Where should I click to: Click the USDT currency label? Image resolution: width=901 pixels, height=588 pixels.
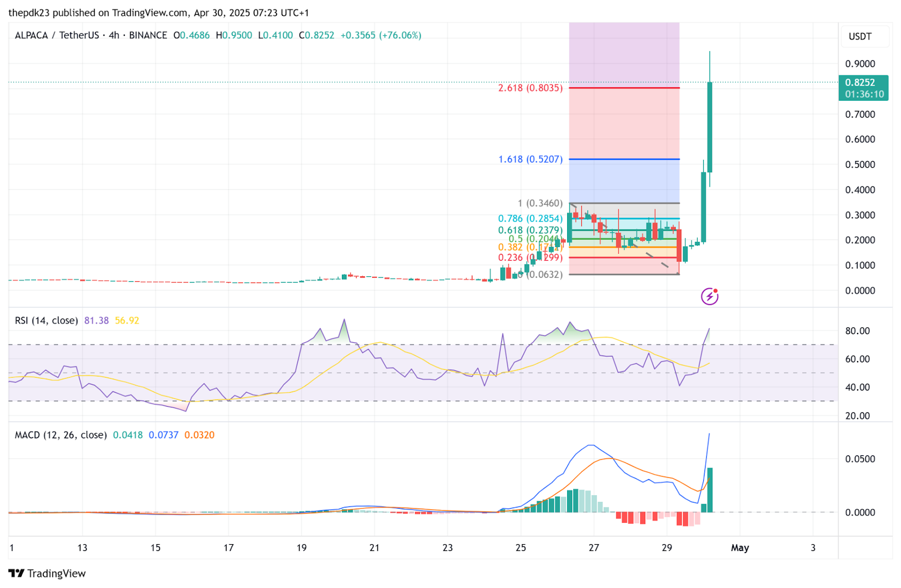[860, 37]
